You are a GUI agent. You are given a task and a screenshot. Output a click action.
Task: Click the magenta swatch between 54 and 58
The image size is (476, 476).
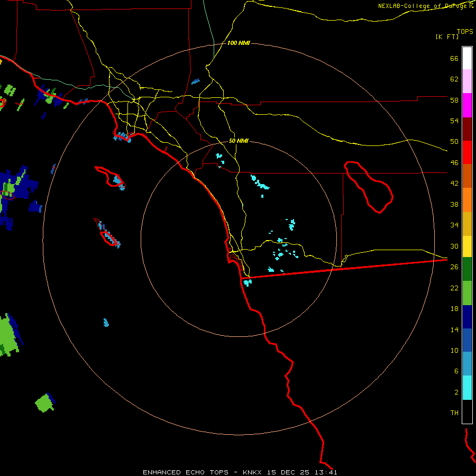coord(467,105)
